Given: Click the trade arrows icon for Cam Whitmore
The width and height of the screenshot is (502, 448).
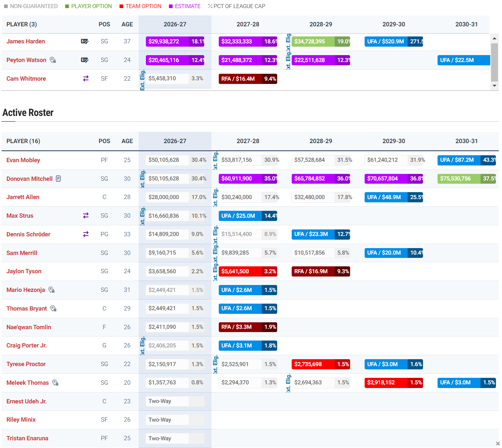Looking at the screenshot, I should 86,79.
